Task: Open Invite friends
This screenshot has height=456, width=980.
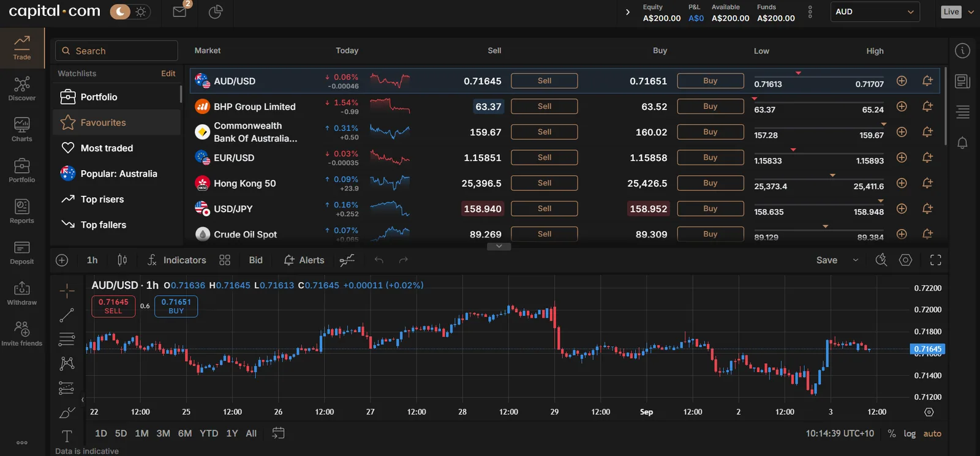Action: coord(22,334)
